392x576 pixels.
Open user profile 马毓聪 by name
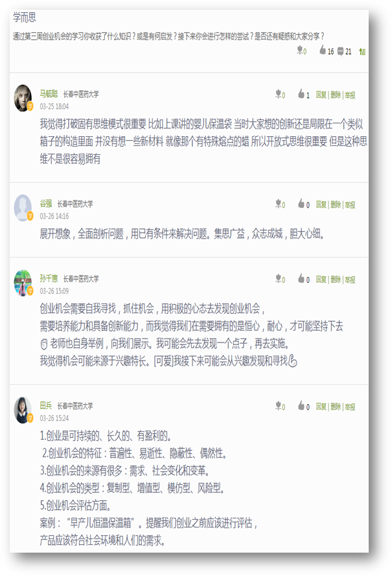point(49,93)
